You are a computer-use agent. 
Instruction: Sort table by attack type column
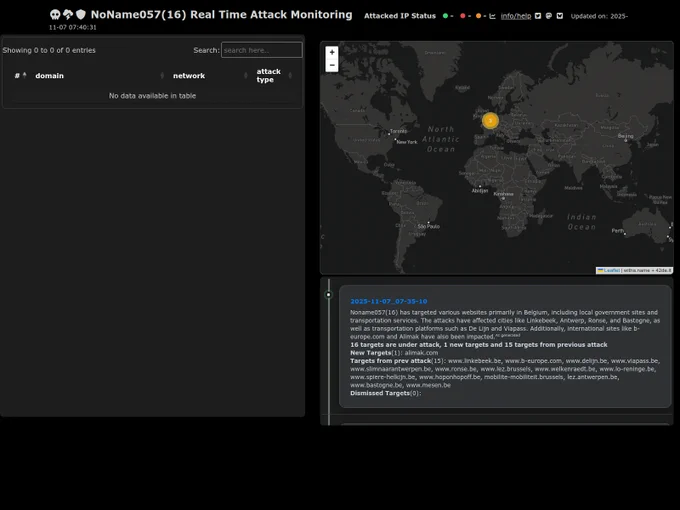click(x=274, y=75)
